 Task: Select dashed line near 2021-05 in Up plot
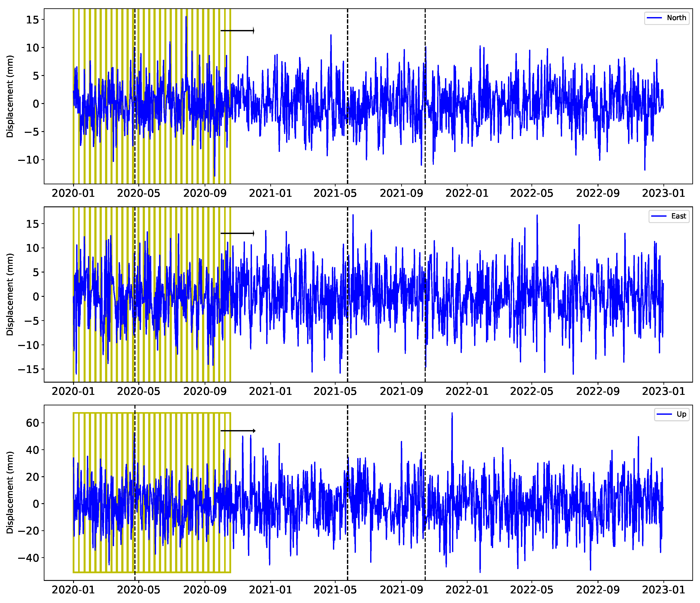coord(348,492)
